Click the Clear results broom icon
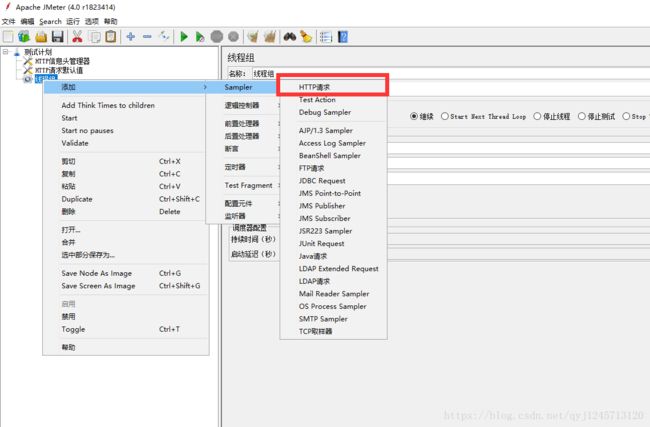 tap(252, 37)
